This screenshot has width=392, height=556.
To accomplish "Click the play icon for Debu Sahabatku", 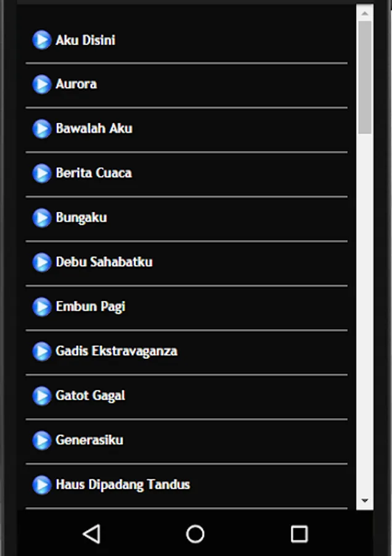I will click(41, 262).
